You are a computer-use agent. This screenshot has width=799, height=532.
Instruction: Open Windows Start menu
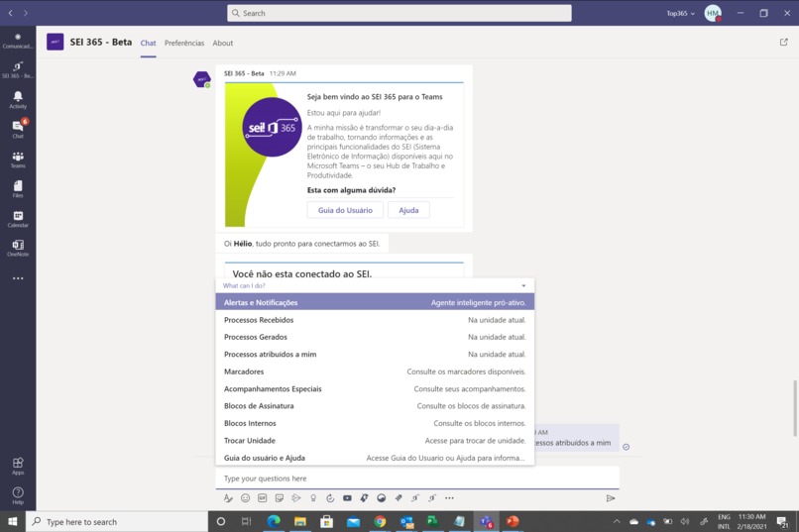click(x=13, y=521)
